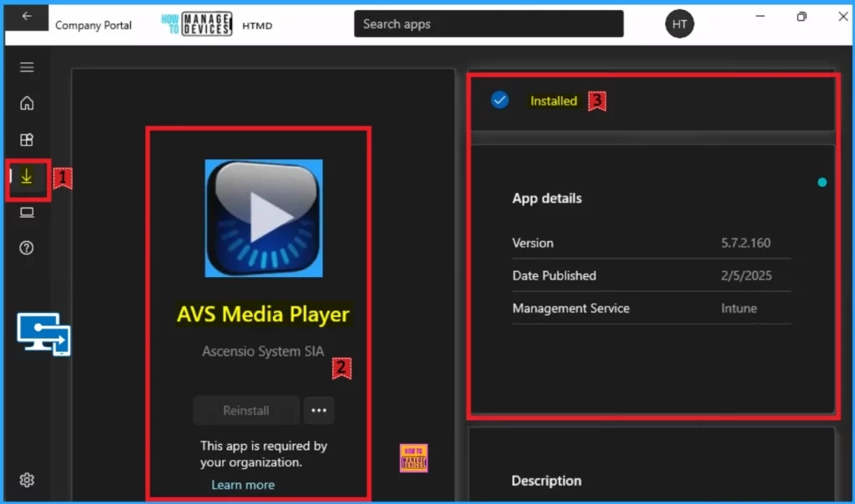Open the Devices laptop icon
This screenshot has width=855, height=504.
click(27, 213)
